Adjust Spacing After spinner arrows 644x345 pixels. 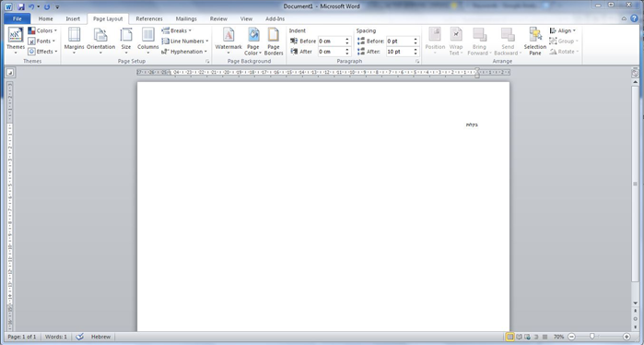tap(416, 52)
